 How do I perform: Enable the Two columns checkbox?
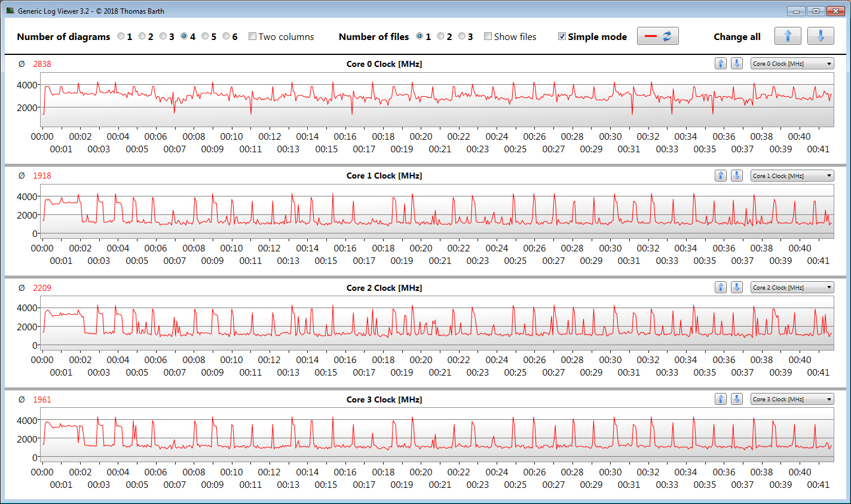252,36
